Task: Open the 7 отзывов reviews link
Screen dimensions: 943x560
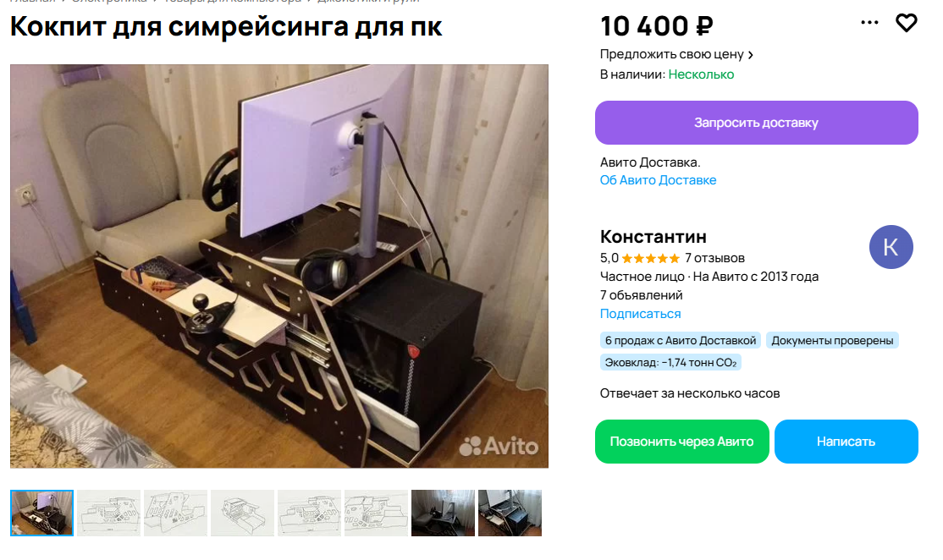Action: coord(714,258)
